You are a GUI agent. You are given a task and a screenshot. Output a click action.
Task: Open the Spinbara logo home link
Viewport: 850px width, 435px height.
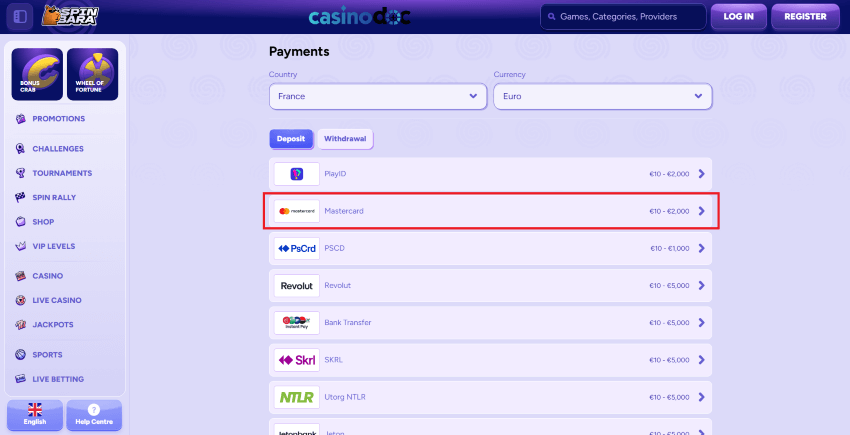70,16
